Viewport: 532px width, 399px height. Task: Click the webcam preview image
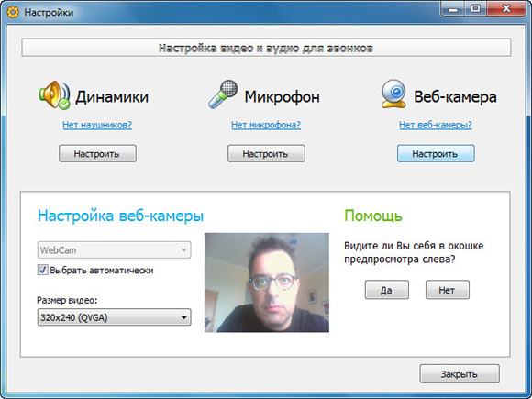pyautogui.click(x=267, y=283)
